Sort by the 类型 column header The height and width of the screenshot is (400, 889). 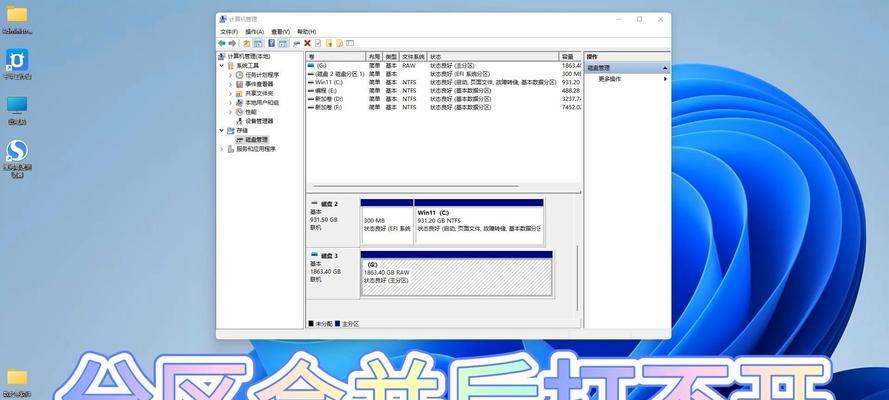coord(391,57)
